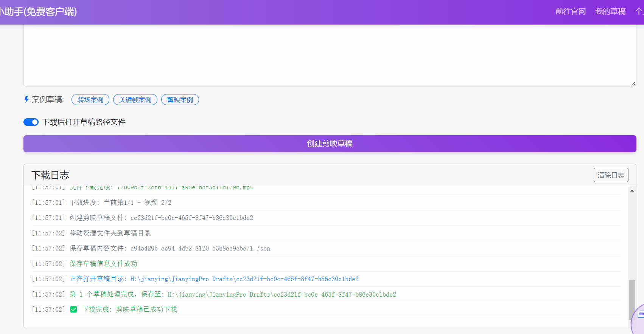The width and height of the screenshot is (644, 334).
Task: Click the 小助手(免费客户端) app title
Action: 38,12
